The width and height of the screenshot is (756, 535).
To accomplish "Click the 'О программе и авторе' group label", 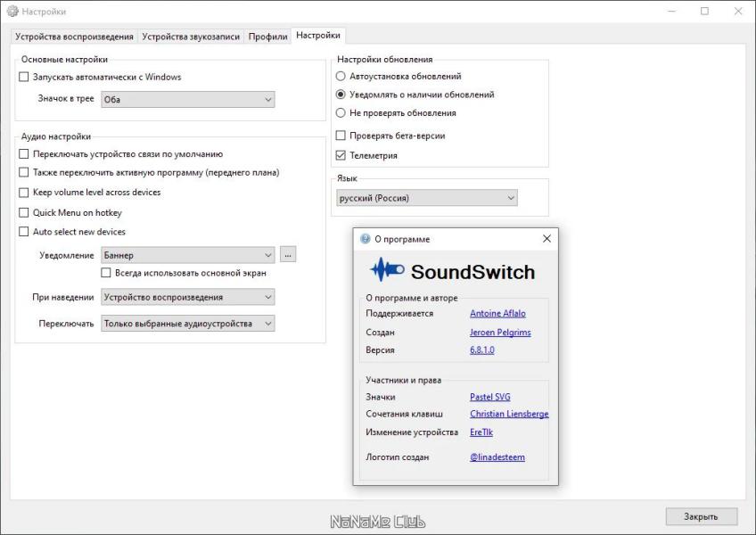I will click(412, 298).
